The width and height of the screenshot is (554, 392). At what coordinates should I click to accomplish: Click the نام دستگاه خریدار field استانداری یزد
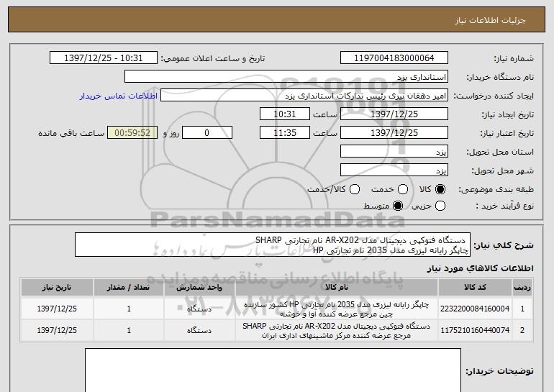pos(286,77)
